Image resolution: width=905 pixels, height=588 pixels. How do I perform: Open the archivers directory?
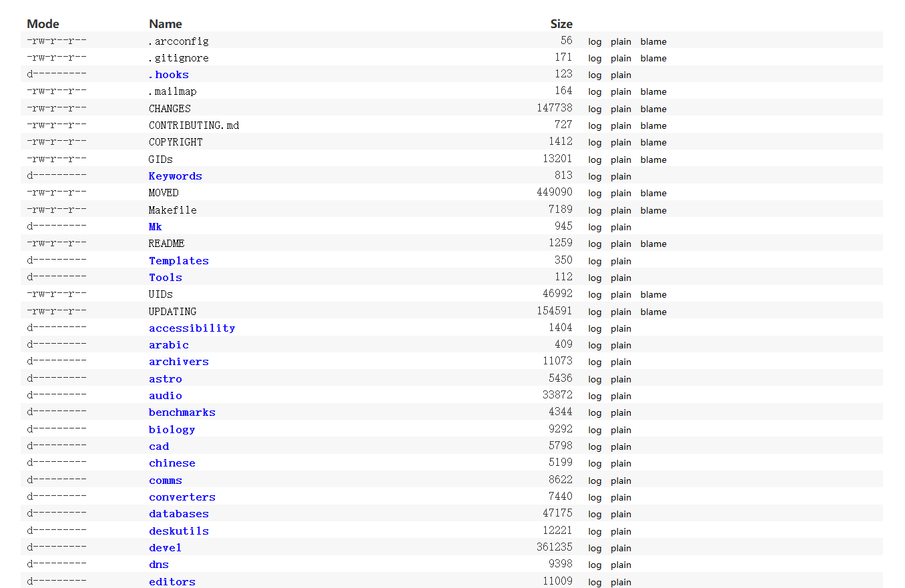point(178,362)
